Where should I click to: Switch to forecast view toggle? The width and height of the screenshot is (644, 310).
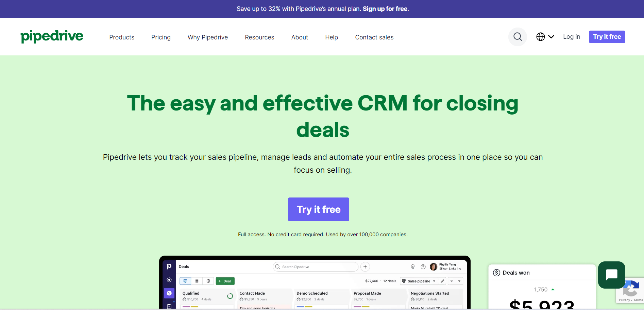208,281
